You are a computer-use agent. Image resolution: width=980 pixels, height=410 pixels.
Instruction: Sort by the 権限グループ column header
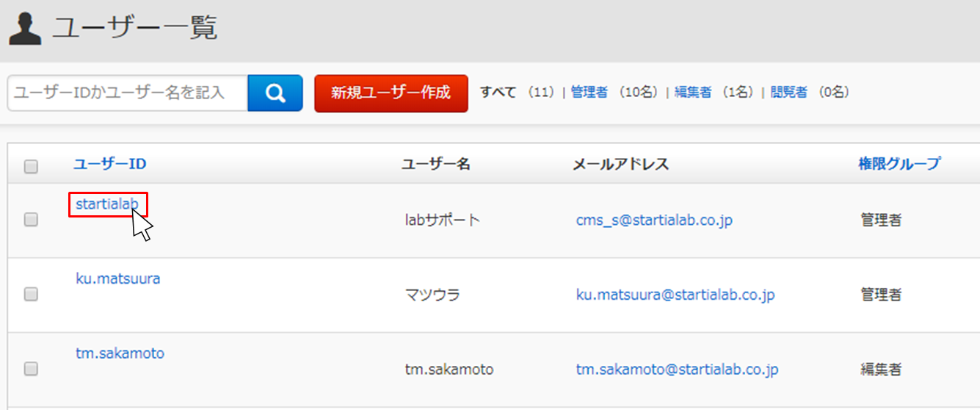899,164
